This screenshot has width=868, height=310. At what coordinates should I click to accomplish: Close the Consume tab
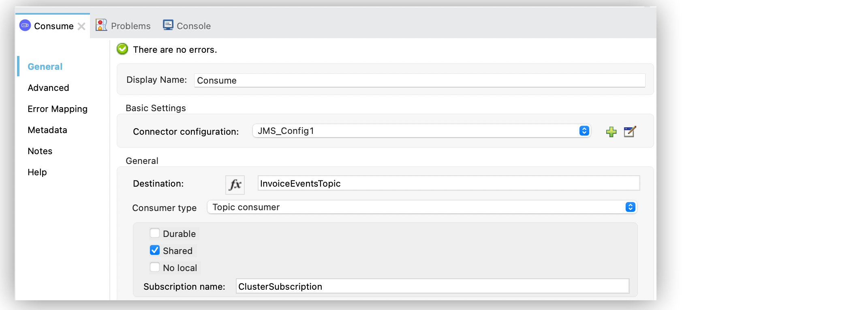82,26
